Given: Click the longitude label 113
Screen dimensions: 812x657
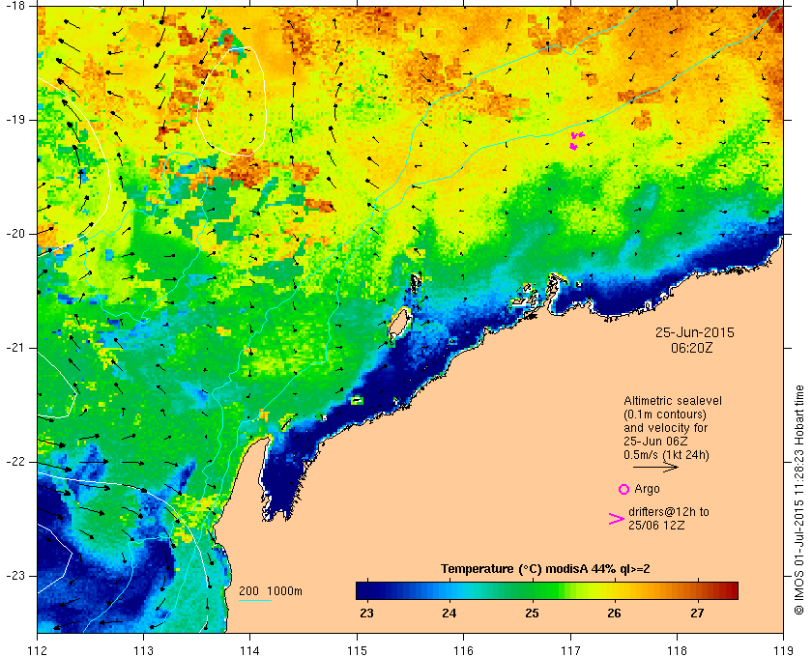Looking at the screenshot, I should (143, 650).
